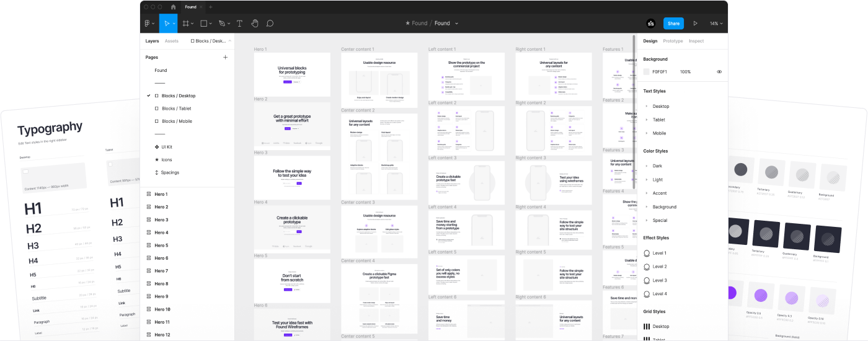Viewport: 868px width, 341px height.
Task: Expand the Accent color styles group
Action: point(647,193)
